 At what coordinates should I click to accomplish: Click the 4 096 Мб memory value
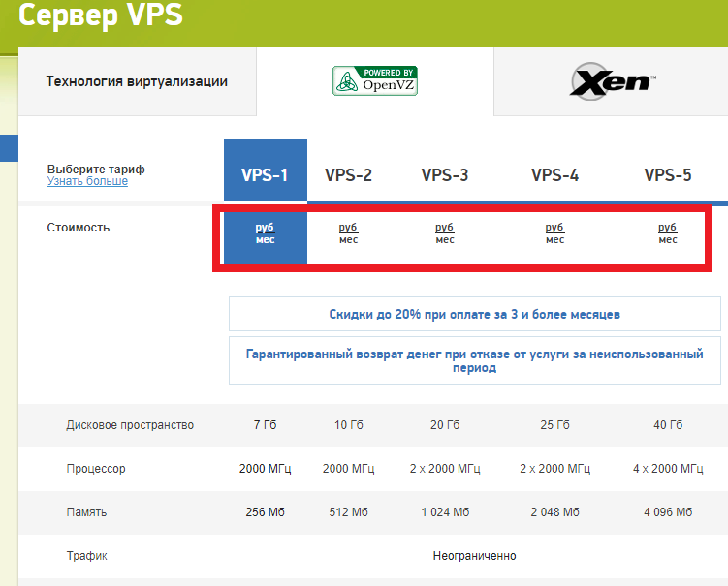tap(668, 512)
